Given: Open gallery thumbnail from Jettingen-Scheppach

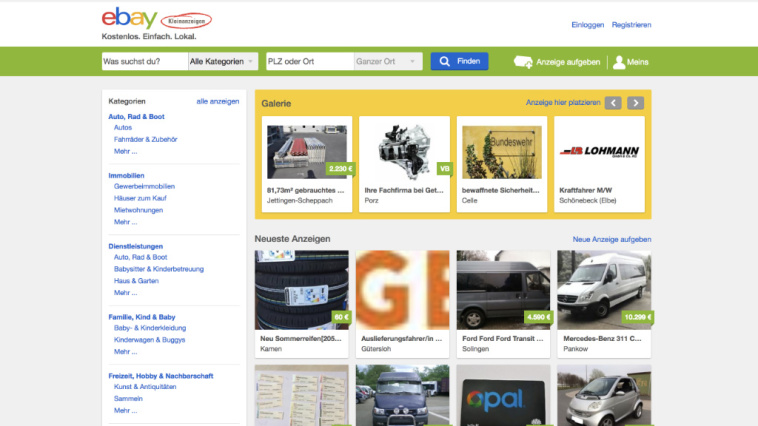Looking at the screenshot, I should [307, 152].
